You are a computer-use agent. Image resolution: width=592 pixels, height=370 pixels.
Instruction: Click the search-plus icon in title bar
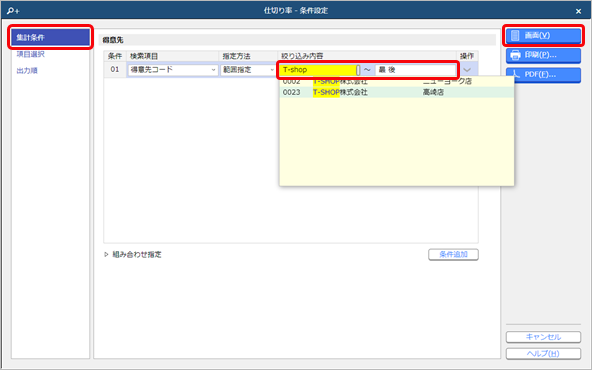(x=13, y=11)
